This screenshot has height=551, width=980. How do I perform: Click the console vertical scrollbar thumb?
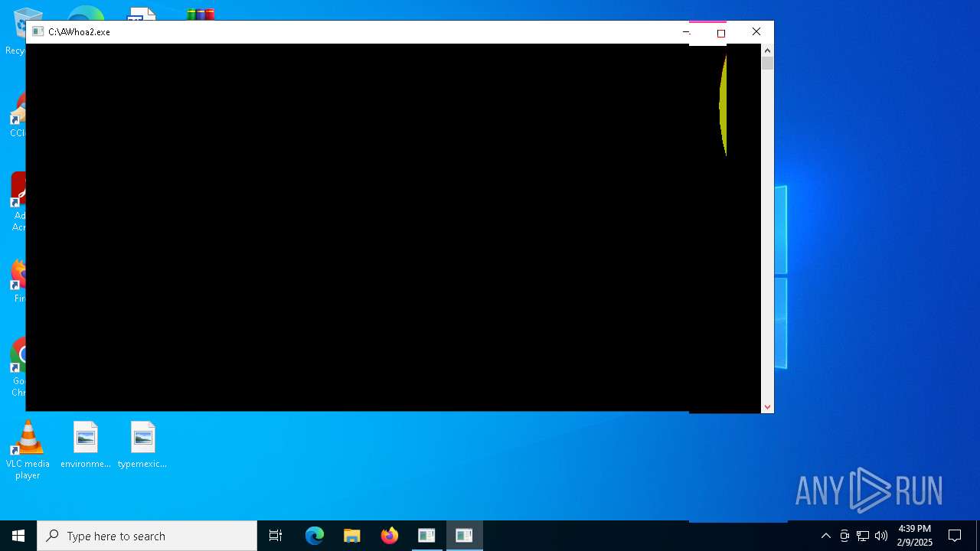[767, 64]
